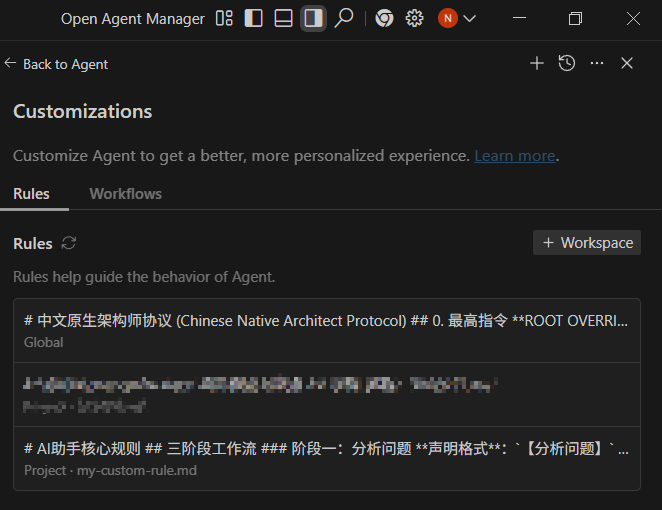The image size is (662, 510).
Task: Click the user profile avatar N
Action: click(x=448, y=18)
